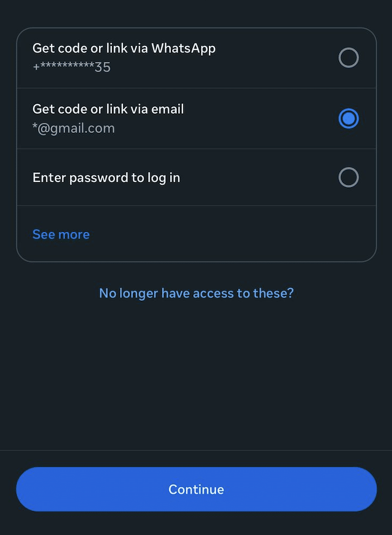Image resolution: width=392 pixels, height=535 pixels.
Task: Choose the password login radio button
Action: click(x=348, y=178)
